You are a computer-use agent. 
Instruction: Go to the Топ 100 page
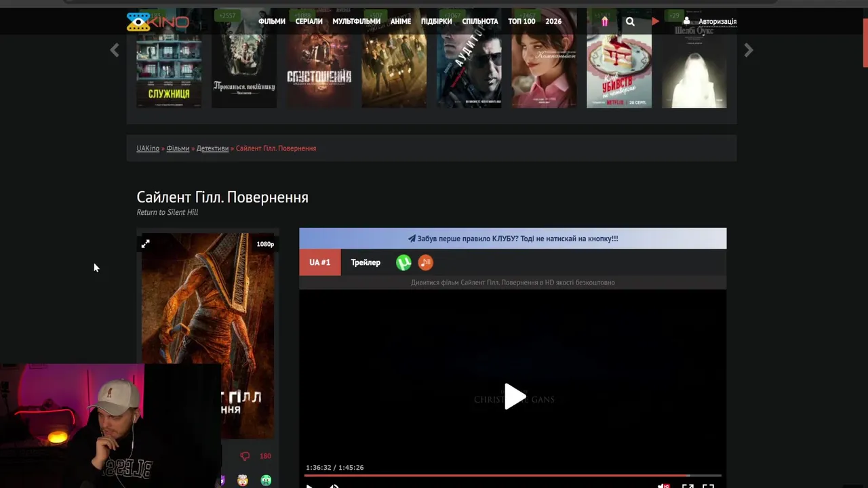pyautogui.click(x=521, y=22)
